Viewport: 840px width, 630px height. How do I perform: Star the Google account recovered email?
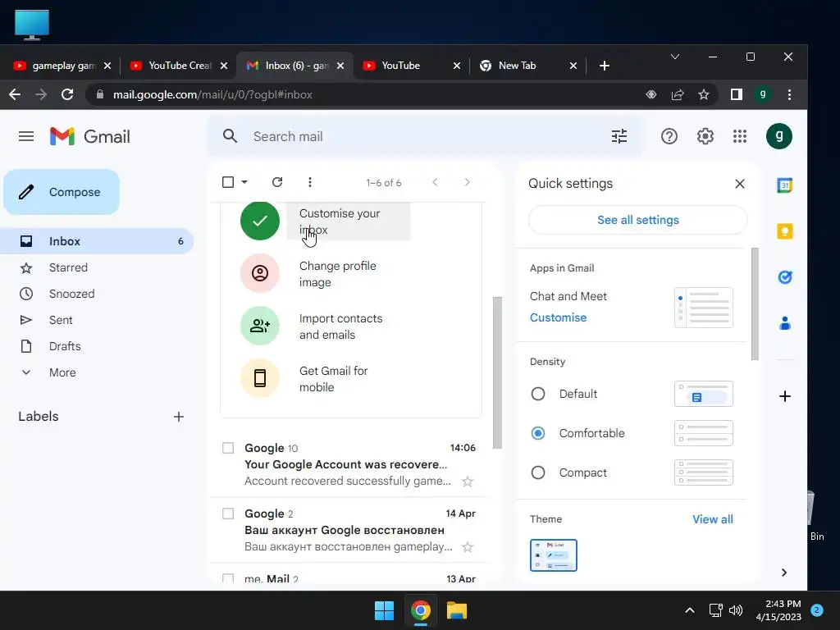point(467,481)
